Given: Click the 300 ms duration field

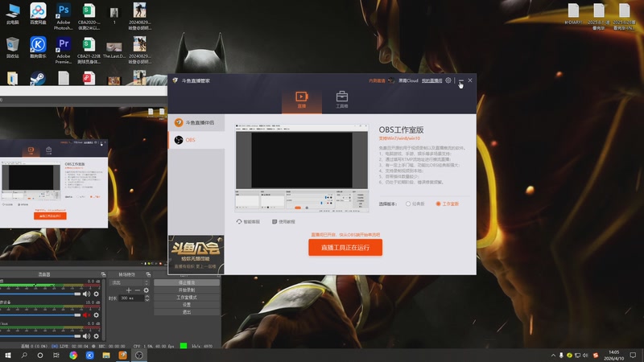Looking at the screenshot, I should coord(131,298).
